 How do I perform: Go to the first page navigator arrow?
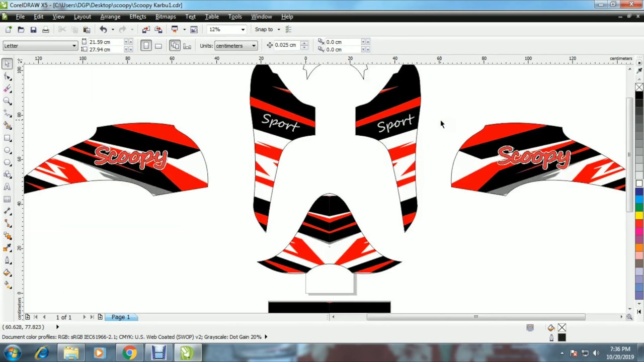[x=35, y=317]
